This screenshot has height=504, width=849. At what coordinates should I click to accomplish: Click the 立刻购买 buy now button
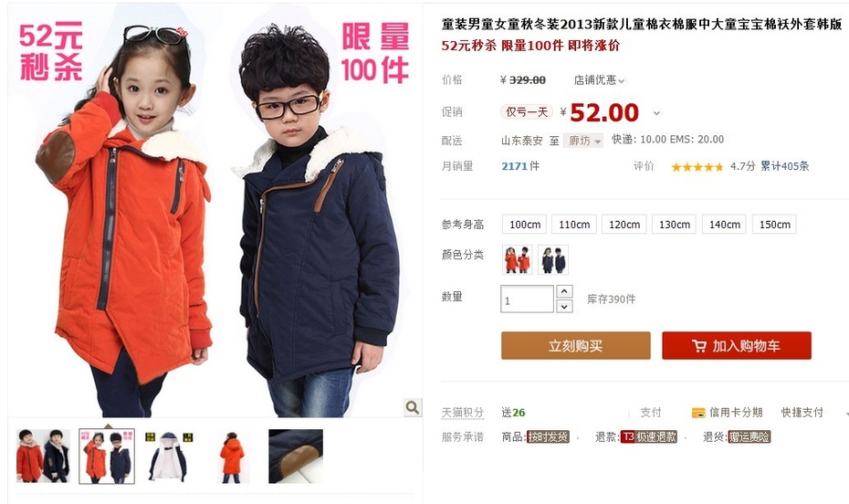pos(575,345)
